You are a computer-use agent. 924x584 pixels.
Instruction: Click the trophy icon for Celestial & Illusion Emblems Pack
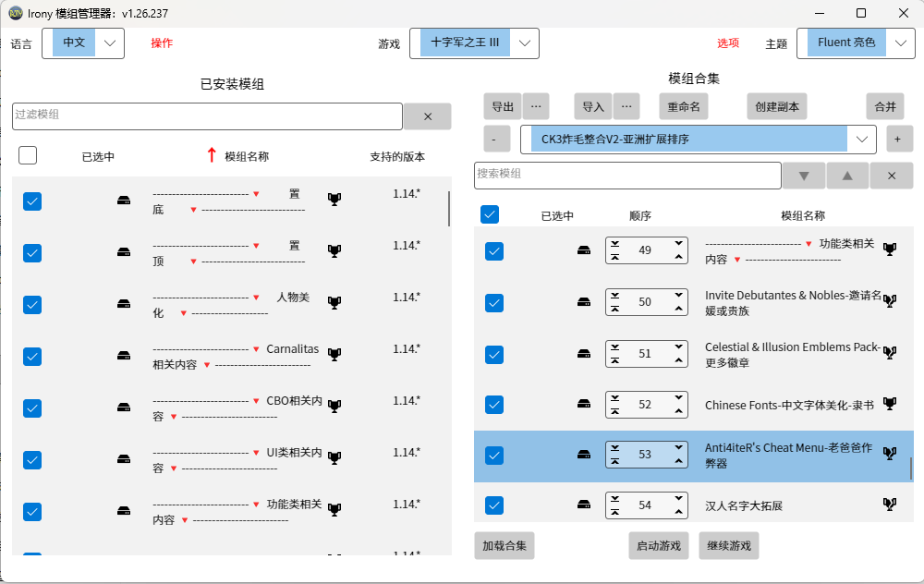(890, 352)
